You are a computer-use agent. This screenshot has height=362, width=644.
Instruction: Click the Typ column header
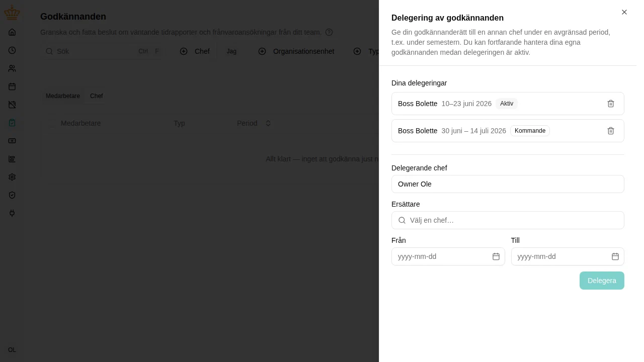(180, 123)
